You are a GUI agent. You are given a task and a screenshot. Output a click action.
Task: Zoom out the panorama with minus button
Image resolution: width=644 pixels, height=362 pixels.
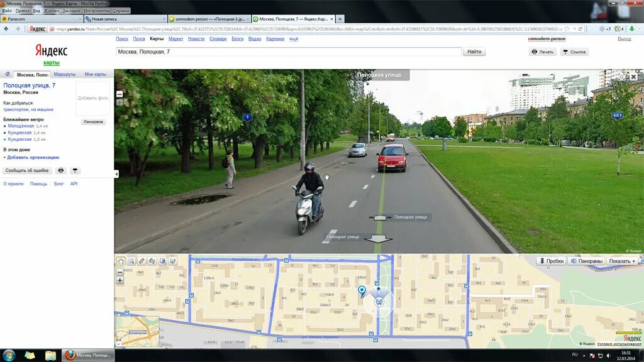(x=119, y=94)
